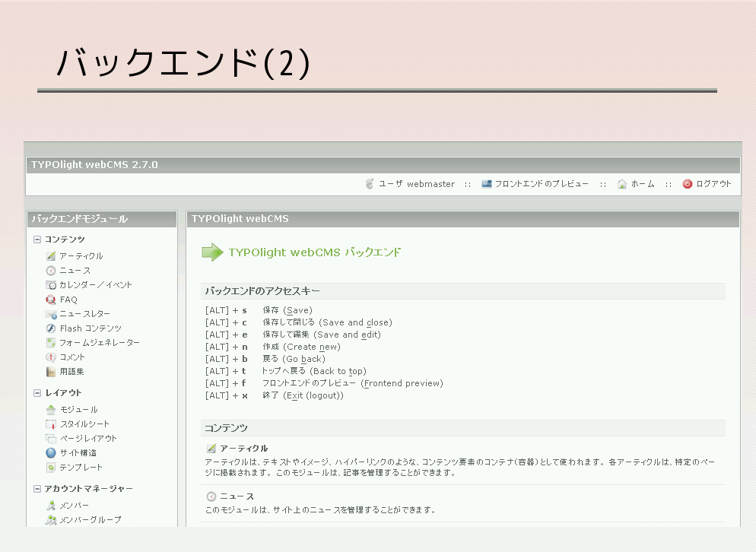
Task: Open ページレイアウト module
Action: tap(88, 439)
